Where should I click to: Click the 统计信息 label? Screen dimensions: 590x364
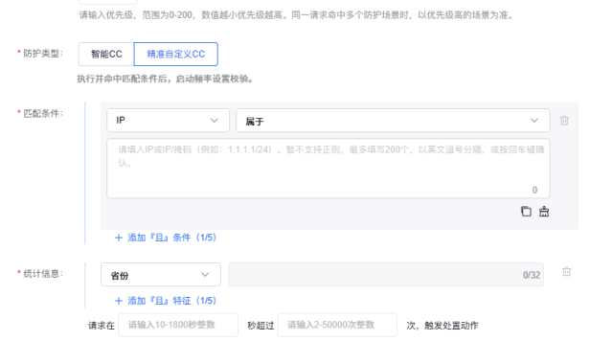coord(42,274)
